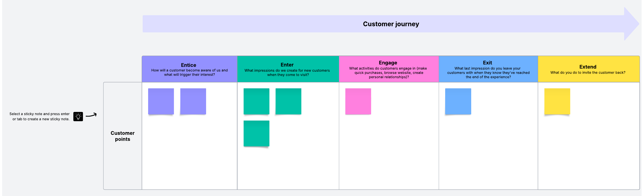Select the Customer journey arrow title
Screen dimensions: 644x196
(391, 24)
